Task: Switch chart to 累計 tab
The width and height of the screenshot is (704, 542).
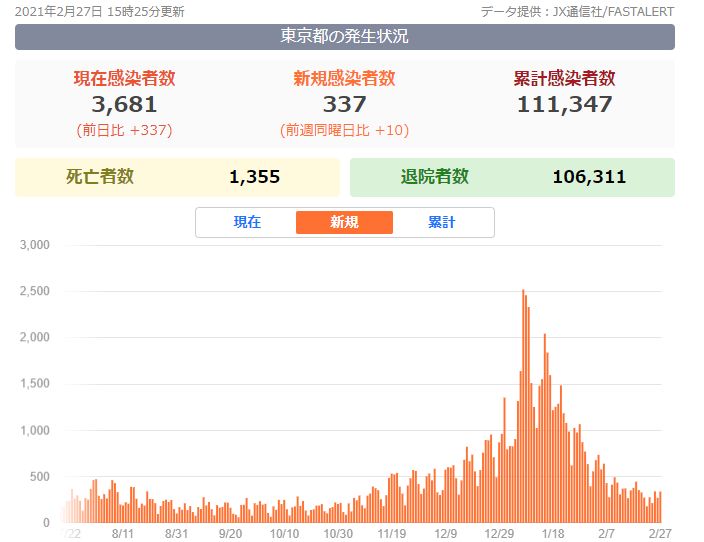Action: (x=441, y=222)
